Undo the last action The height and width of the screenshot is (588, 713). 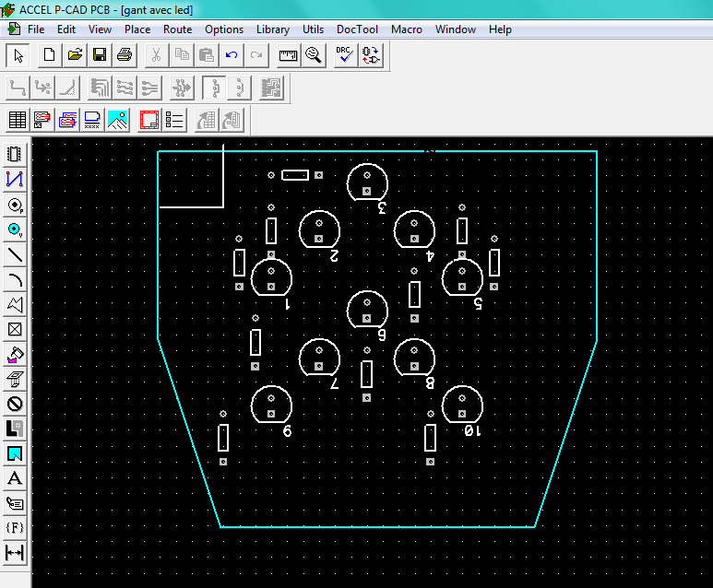[232, 55]
